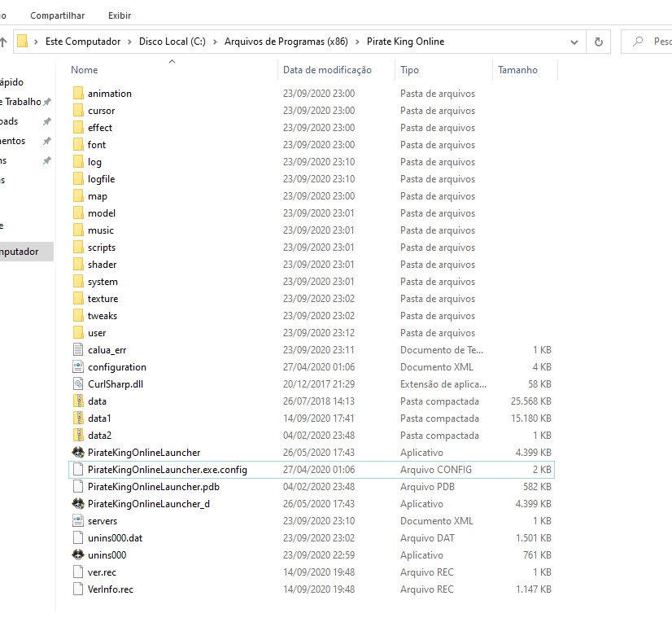Click the logfile folder icon

coord(78,179)
